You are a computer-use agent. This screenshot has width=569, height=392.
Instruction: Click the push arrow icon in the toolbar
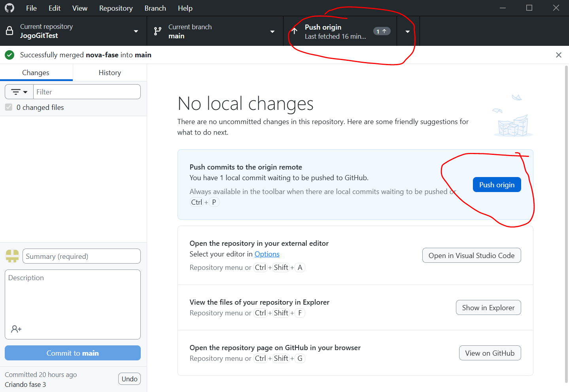pyautogui.click(x=295, y=31)
